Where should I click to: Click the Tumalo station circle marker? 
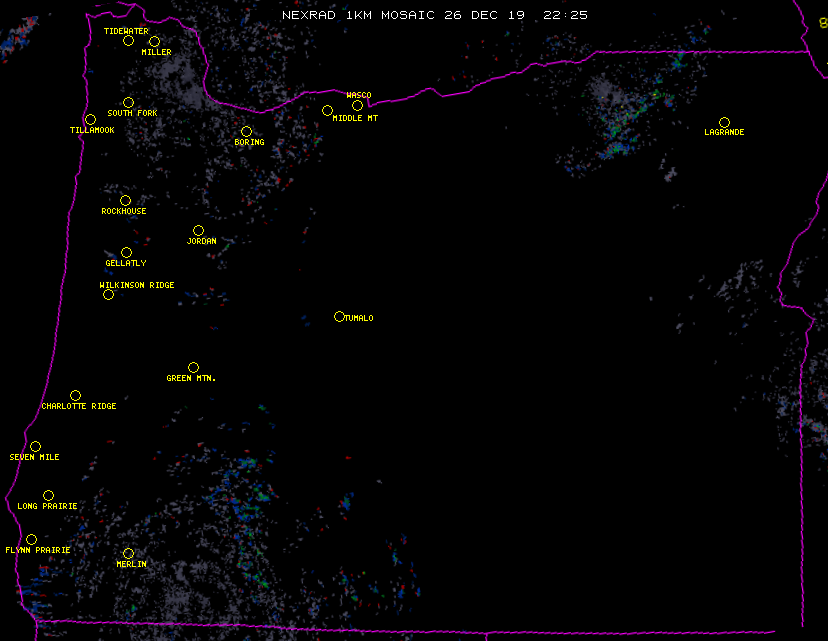pos(339,317)
